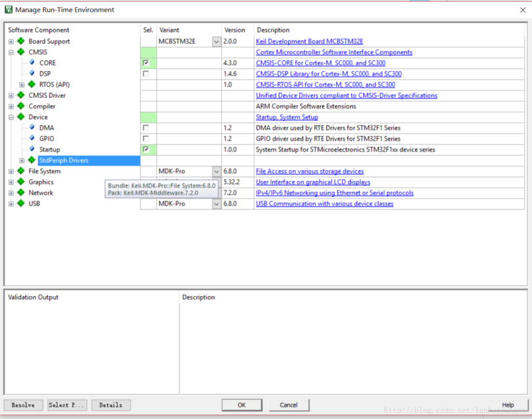Screen dimensions: 532x419
Task: Uncheck the Device Startup checkbox
Action: (146, 149)
